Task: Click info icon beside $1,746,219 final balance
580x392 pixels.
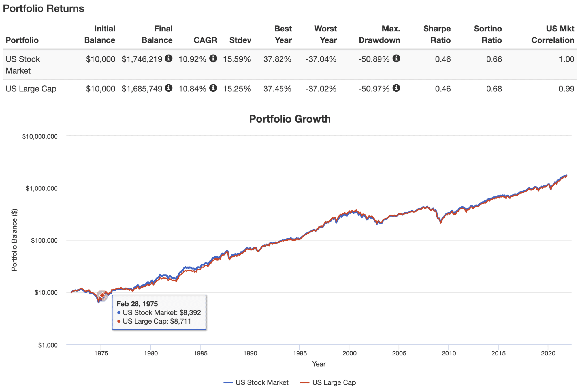Action: pyautogui.click(x=169, y=59)
